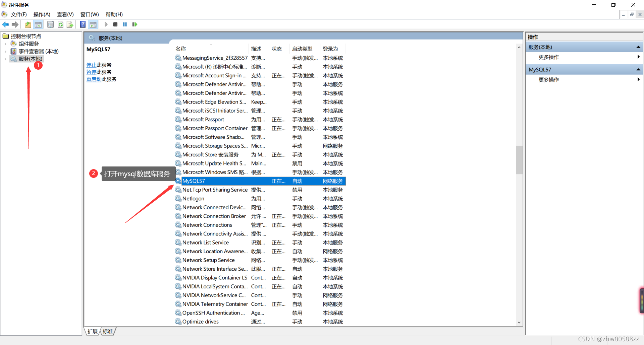Select Net.Tcp Port Sharing Service row

260,190
